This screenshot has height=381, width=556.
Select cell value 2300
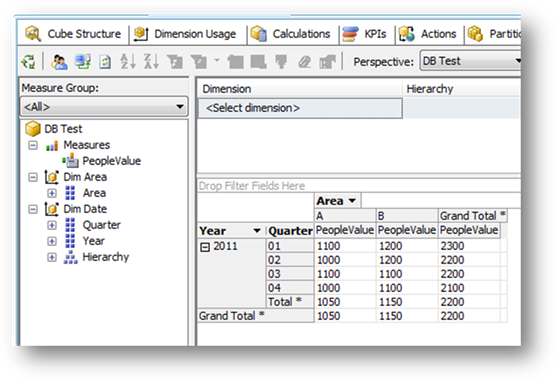(x=469, y=246)
